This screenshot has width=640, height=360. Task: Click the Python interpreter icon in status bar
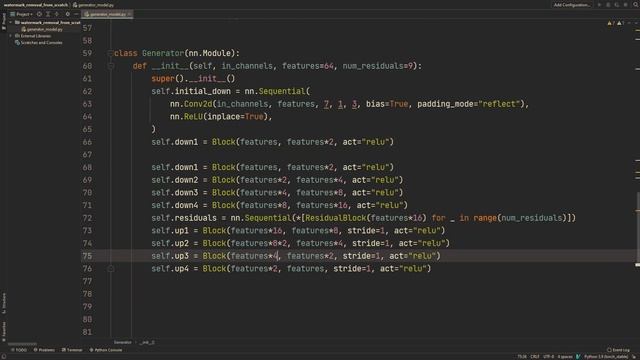tap(578, 356)
